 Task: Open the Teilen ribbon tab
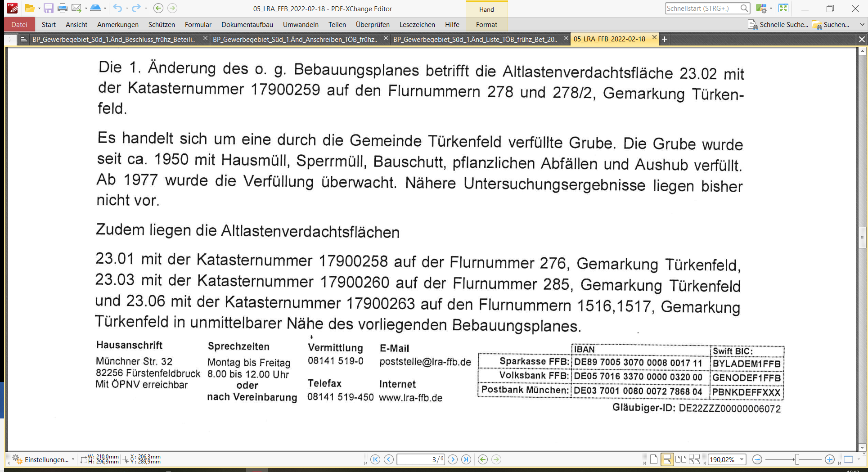click(337, 25)
